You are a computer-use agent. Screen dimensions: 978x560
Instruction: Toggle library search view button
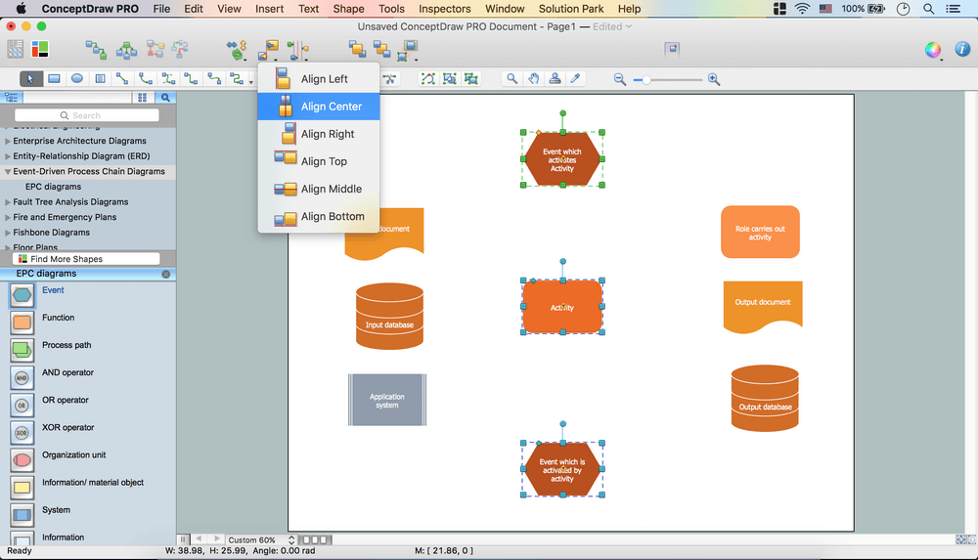tap(165, 98)
